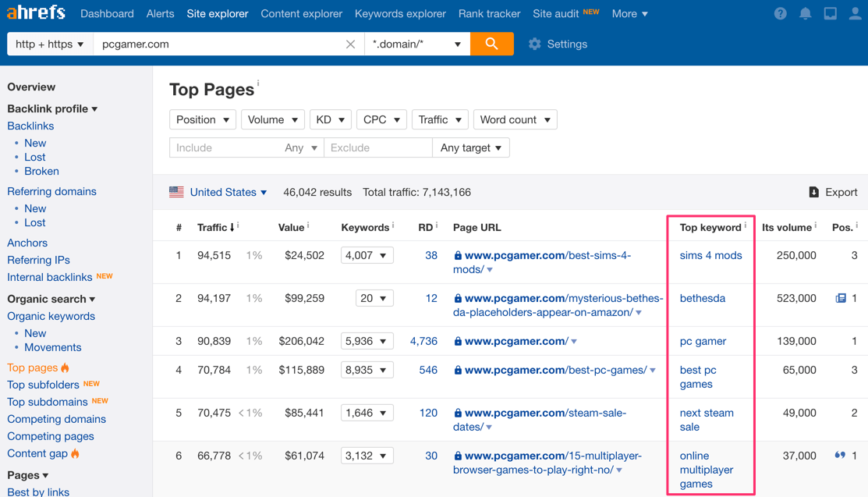Click the fire icon beside Top pages

tap(66, 368)
